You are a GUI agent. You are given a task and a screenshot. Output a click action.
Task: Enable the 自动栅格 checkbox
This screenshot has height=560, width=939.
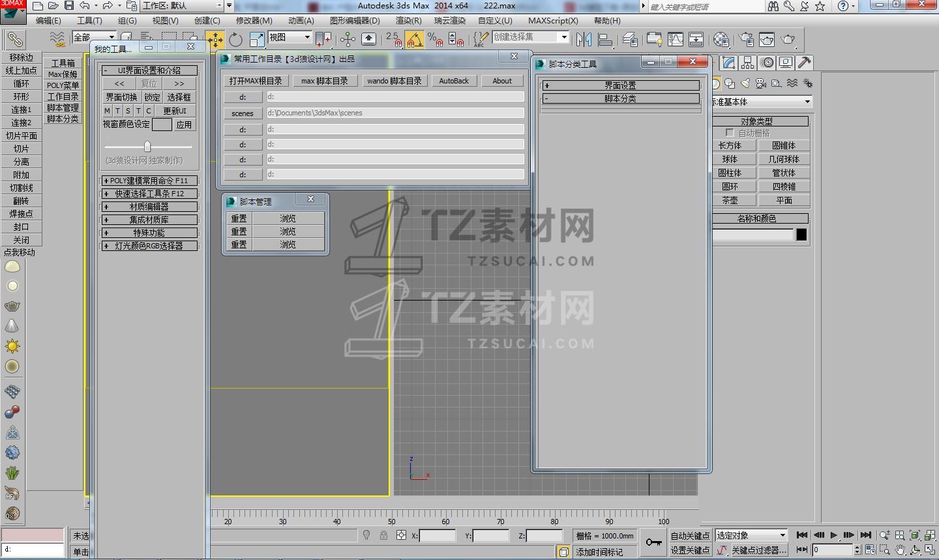[x=730, y=133]
